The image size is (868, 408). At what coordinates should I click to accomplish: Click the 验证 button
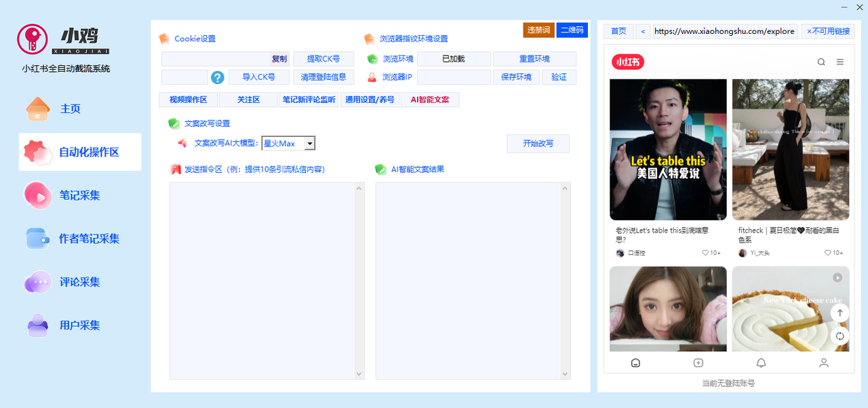coord(559,77)
